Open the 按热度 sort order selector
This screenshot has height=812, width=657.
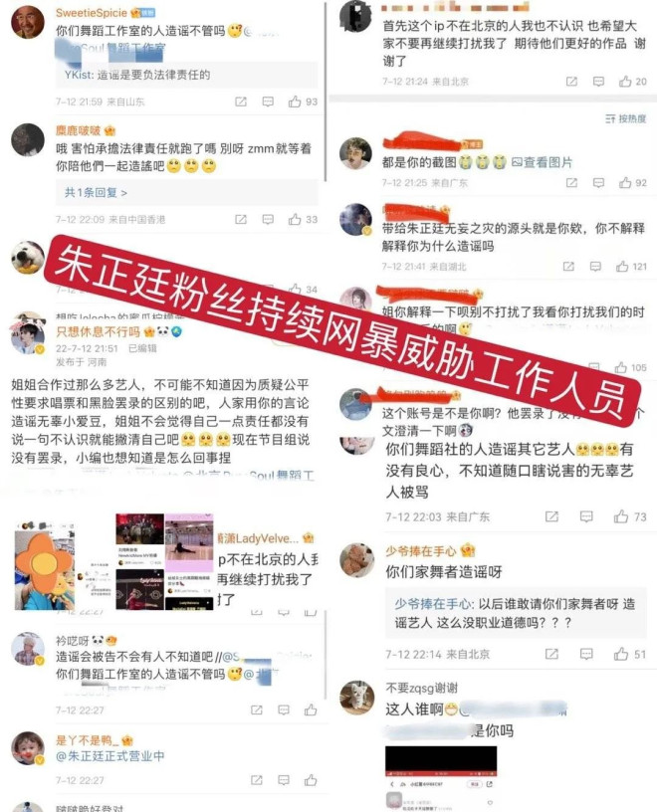626,118
